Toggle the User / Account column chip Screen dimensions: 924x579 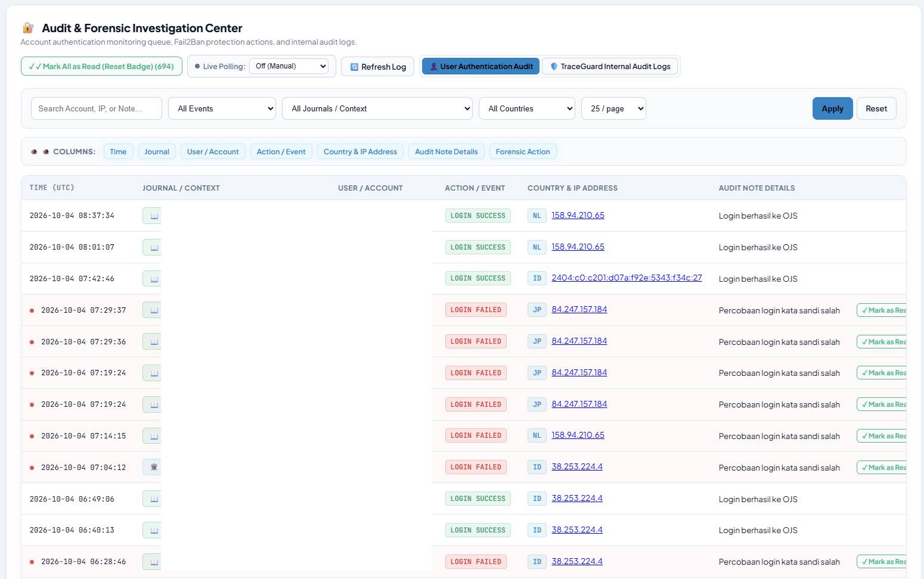[213, 152]
